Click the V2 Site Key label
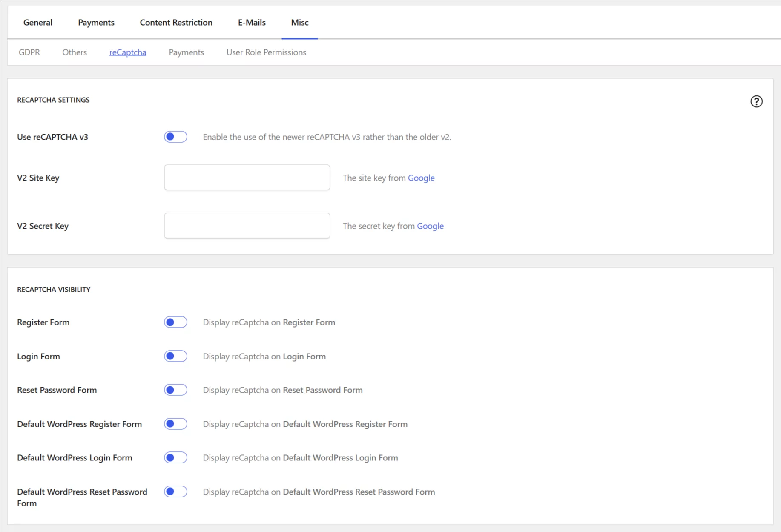The height and width of the screenshot is (532, 781). click(x=38, y=178)
